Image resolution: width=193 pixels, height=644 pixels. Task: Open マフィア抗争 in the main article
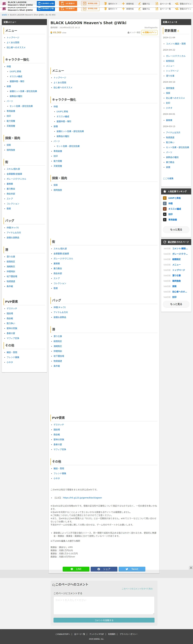(60, 450)
